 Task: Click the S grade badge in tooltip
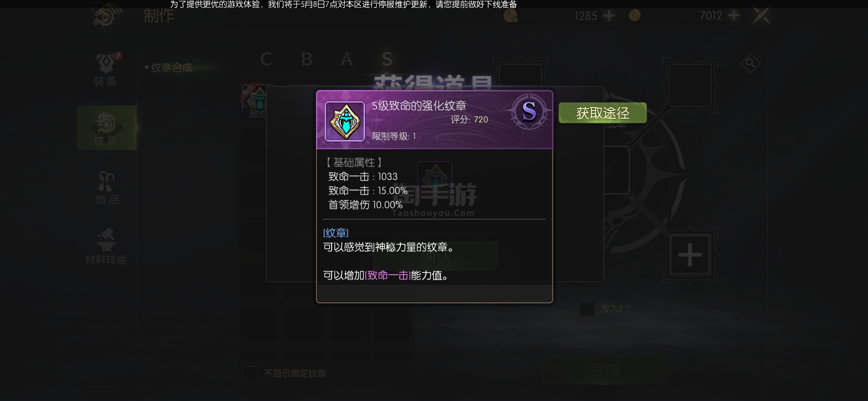point(529,112)
